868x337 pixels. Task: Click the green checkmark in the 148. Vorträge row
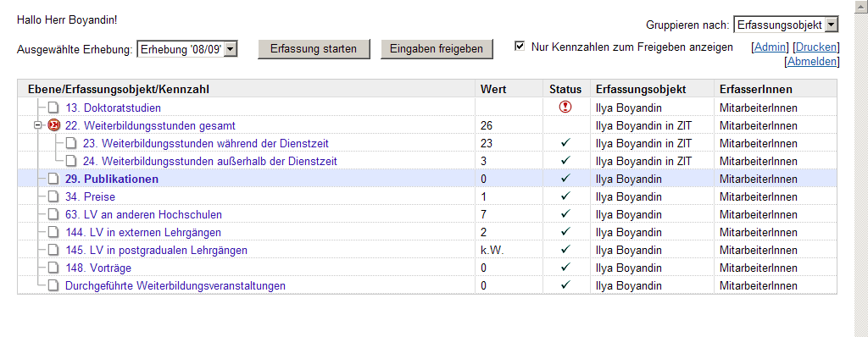565,268
